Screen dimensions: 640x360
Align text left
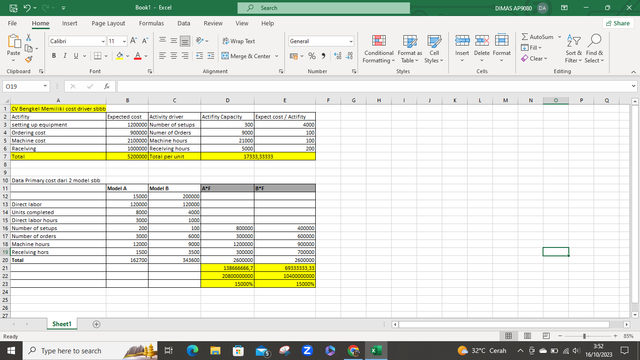coord(162,56)
